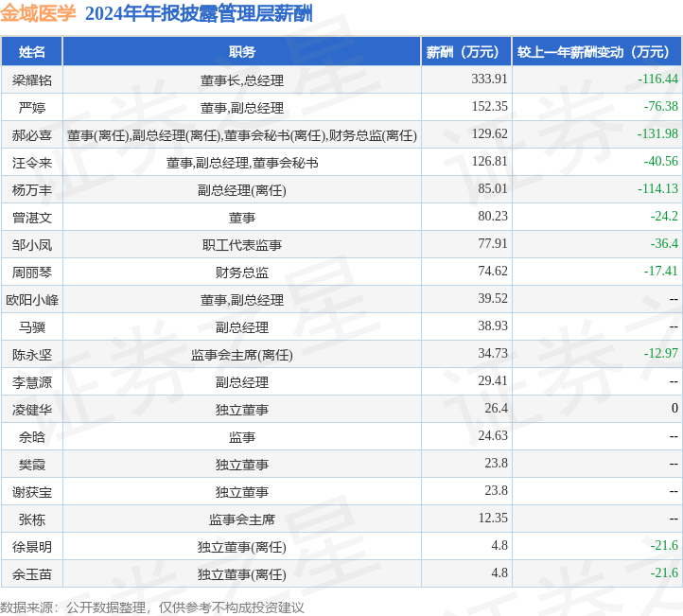Click the 姓名 column header
Screen dimensions: 683x616
pyautogui.click(x=32, y=52)
